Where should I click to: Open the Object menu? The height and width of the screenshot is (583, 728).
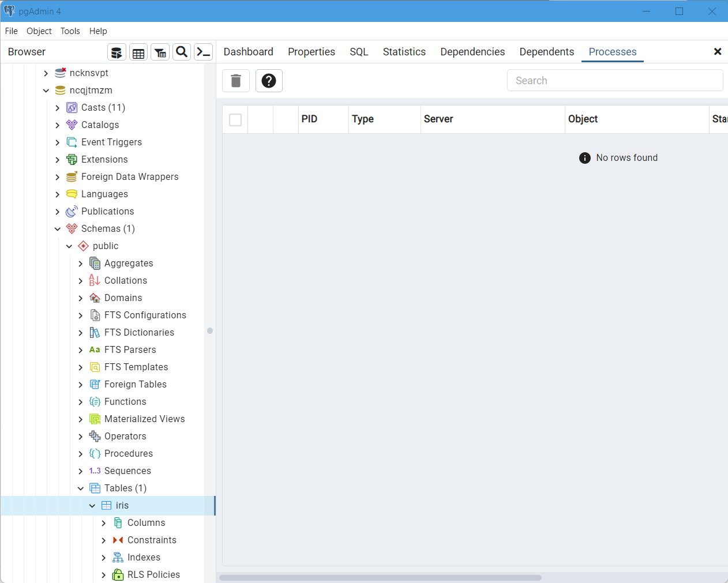pyautogui.click(x=39, y=31)
